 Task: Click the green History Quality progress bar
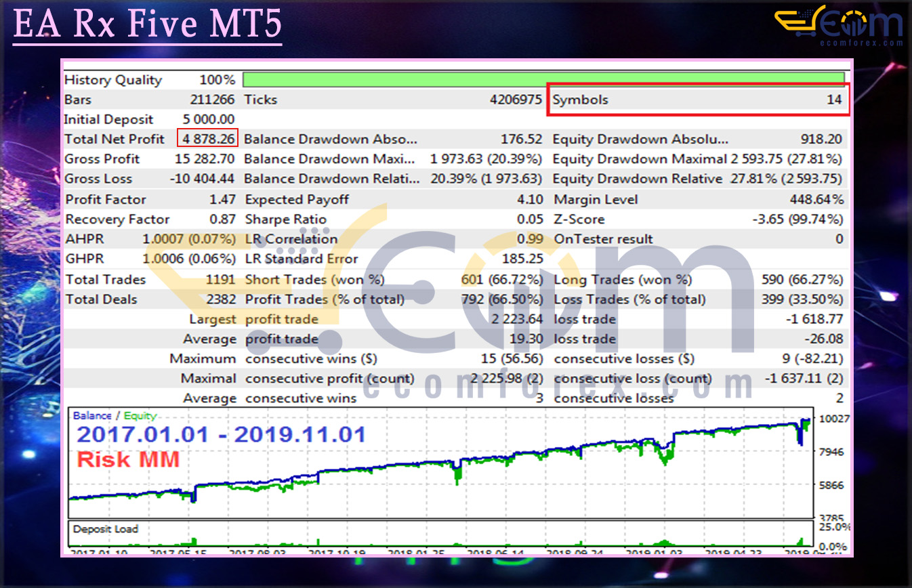(x=542, y=79)
